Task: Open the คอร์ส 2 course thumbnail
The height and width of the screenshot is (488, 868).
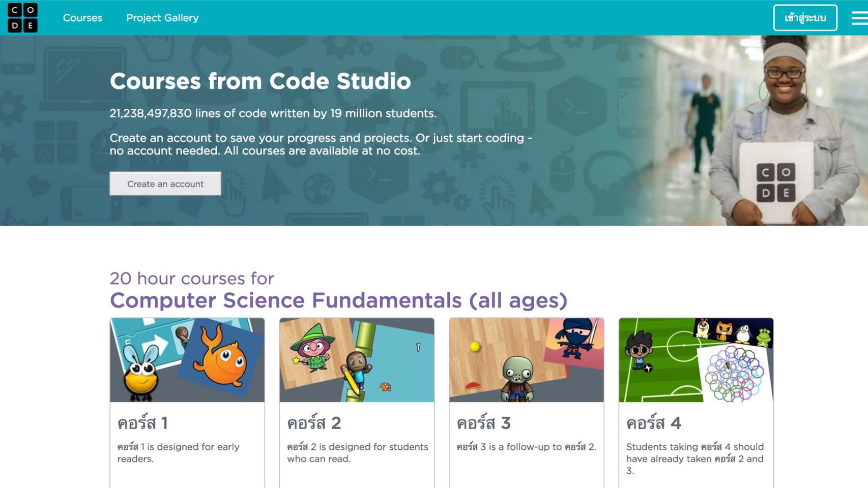Action: [x=357, y=360]
